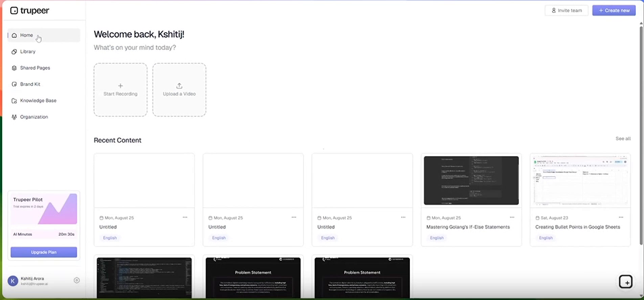The image size is (644, 300).
Task: Click the upload arrow icon
Action: coord(179,86)
